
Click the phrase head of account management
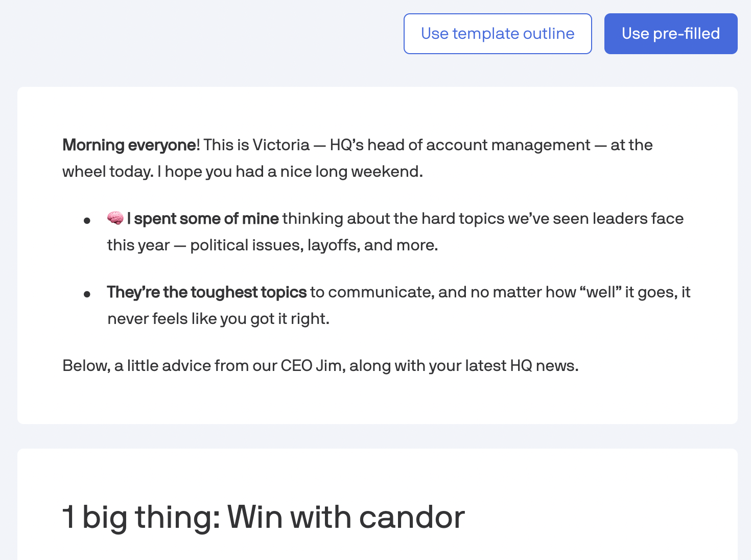coord(479,145)
